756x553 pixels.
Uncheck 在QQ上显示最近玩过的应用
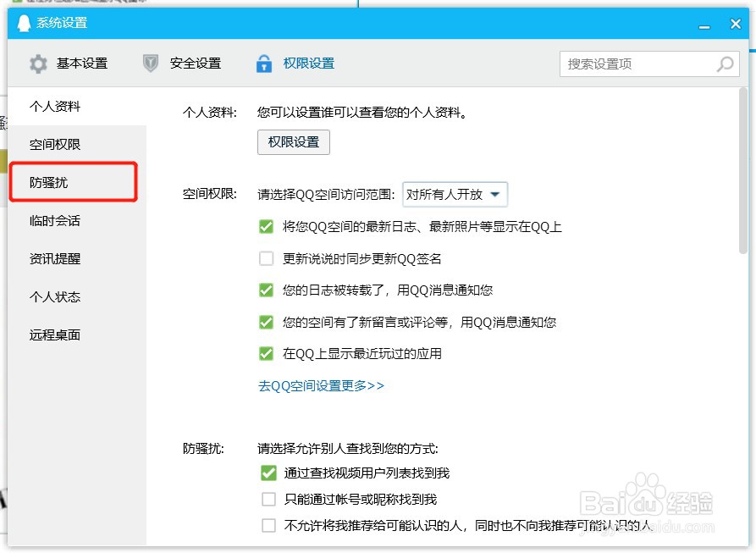point(266,354)
